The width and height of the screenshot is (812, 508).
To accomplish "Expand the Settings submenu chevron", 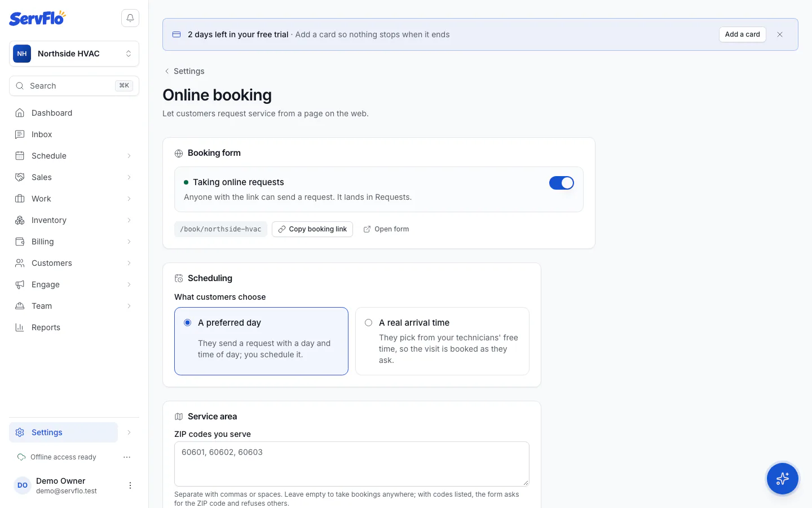I will pyautogui.click(x=129, y=432).
